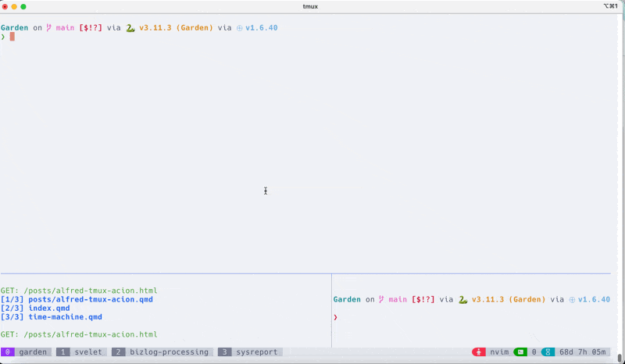This screenshot has width=625, height=364.
Task: Click 'Garden' directory name in top pane prompt
Action: coord(14,28)
